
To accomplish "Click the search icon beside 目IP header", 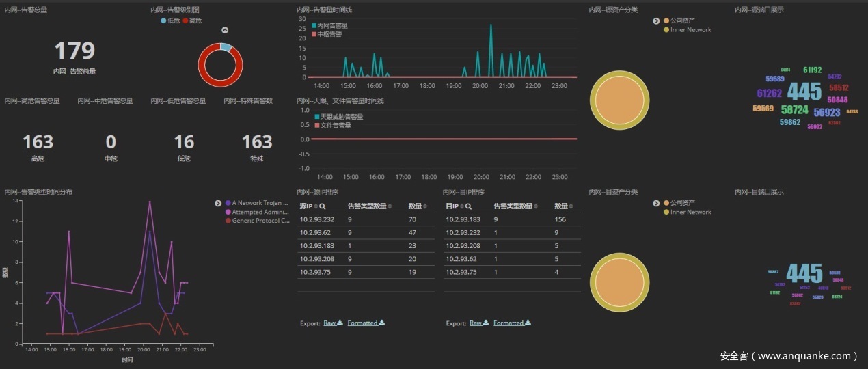I will click(x=469, y=206).
